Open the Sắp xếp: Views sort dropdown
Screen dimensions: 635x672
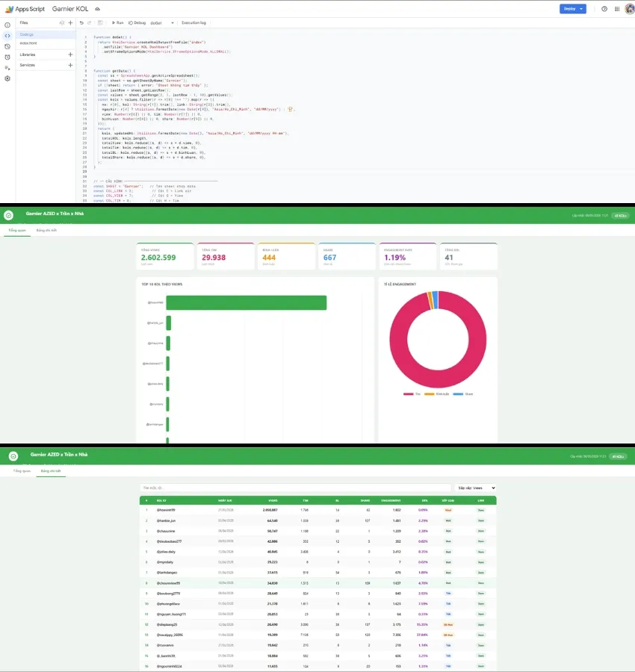476,488
